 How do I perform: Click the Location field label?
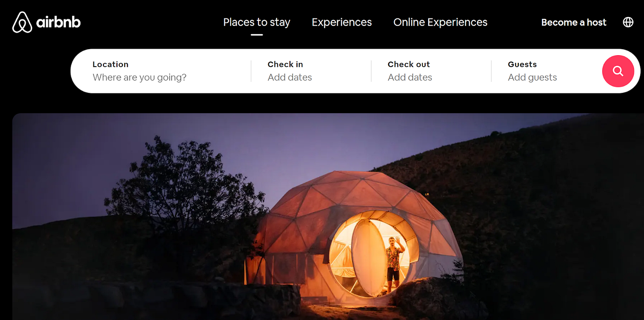point(110,64)
